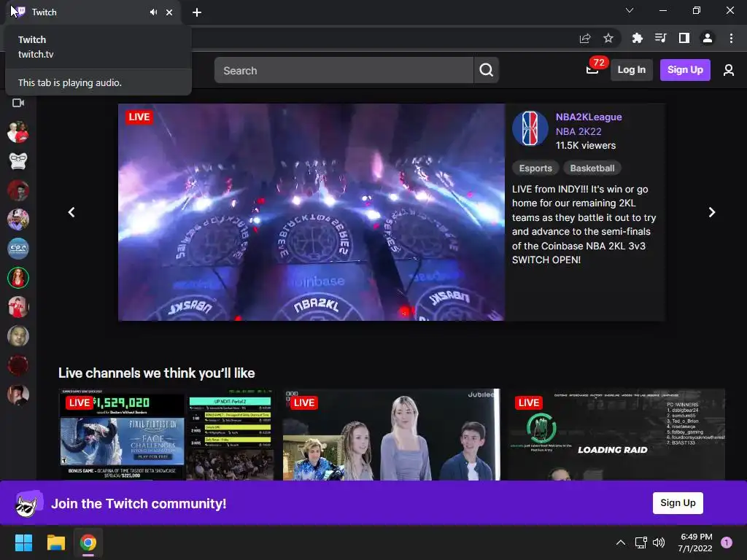Open the bald man sidebar channel avatar
747x560 pixels.
(x=18, y=336)
